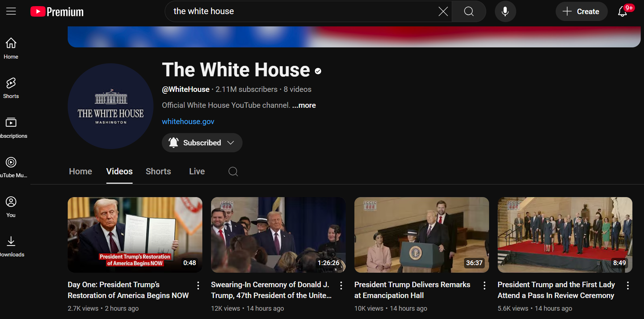Image resolution: width=644 pixels, height=319 pixels.
Task: Open options menu for Day One video
Action: [198, 286]
